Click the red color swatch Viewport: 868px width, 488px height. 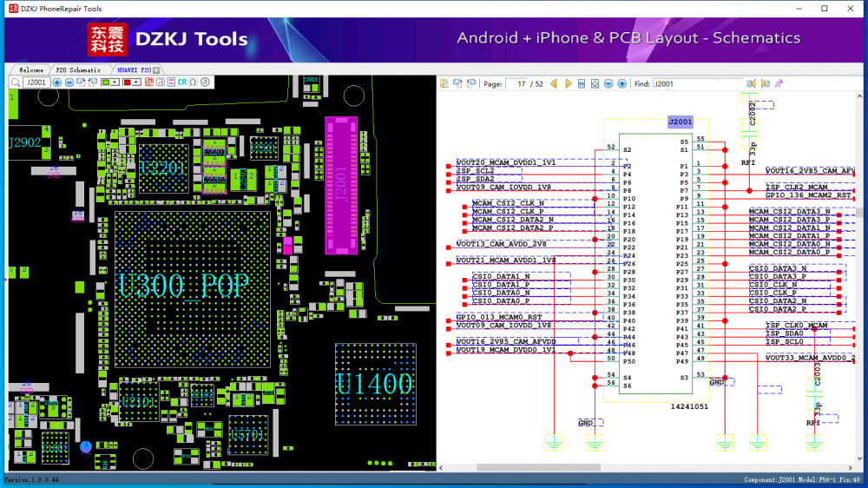click(x=127, y=82)
